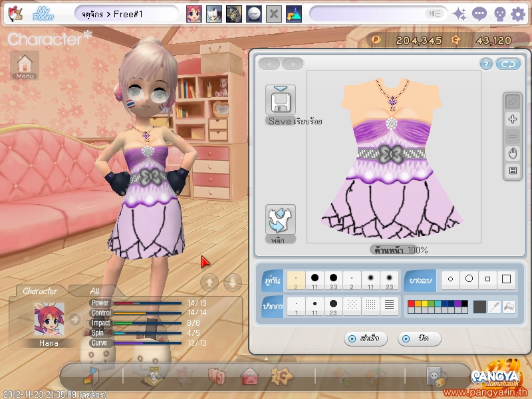Open the help question mark button
The width and height of the screenshot is (532, 399).
pyautogui.click(x=486, y=64)
